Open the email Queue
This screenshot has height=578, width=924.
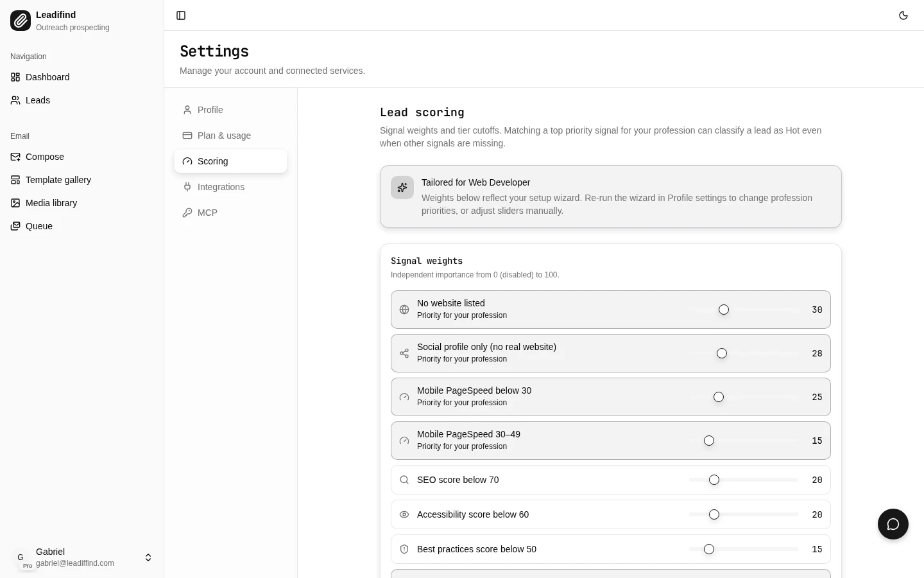pyautogui.click(x=81, y=226)
